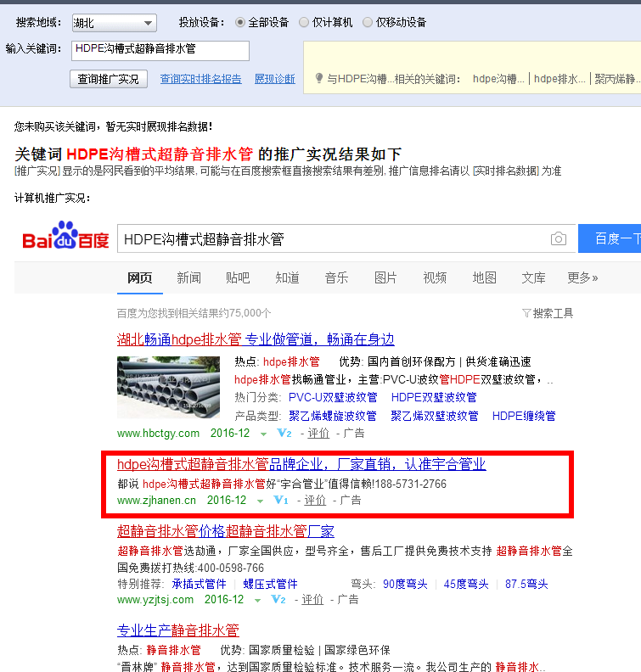
Task: Click the Baidu logo
Action: pyautogui.click(x=65, y=235)
